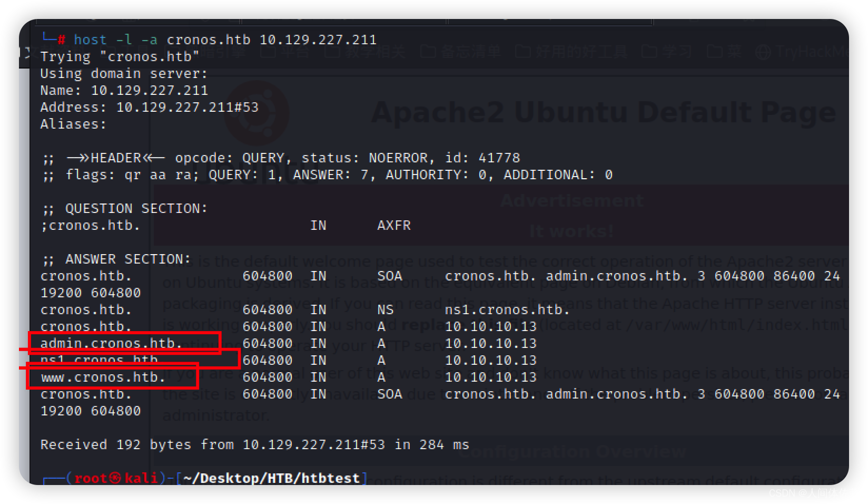Select the boxed www.cronos.htb entry
This screenshot has width=868, height=504.
pyautogui.click(x=103, y=377)
